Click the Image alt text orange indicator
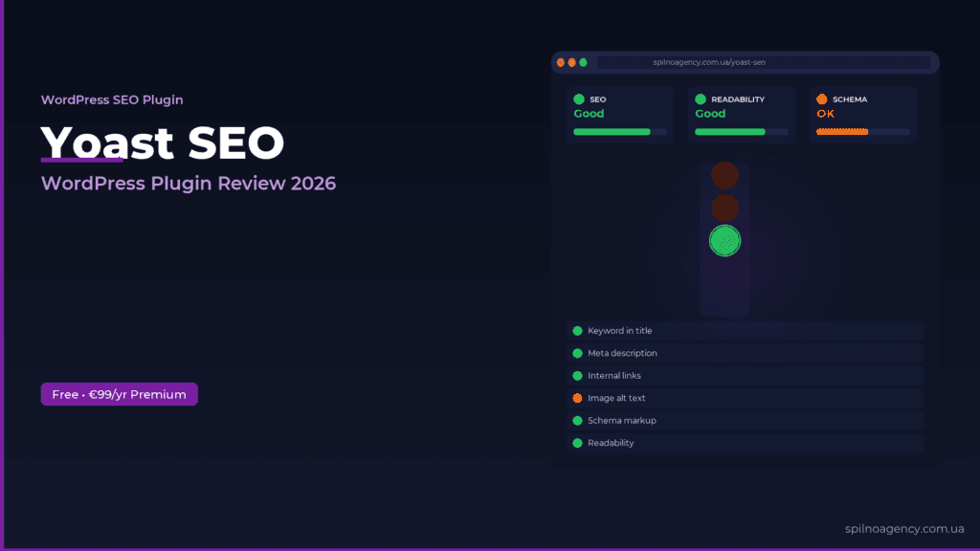The image size is (980, 551). (x=577, y=398)
